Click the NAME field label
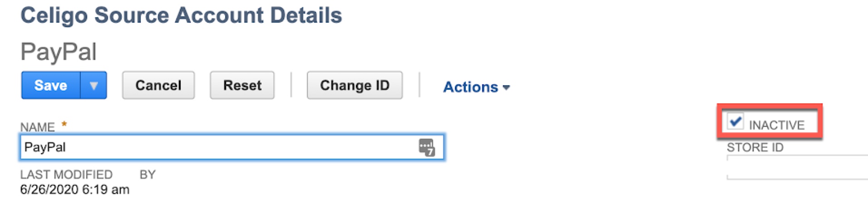Image resolution: width=868 pixels, height=204 pixels. coord(37,127)
